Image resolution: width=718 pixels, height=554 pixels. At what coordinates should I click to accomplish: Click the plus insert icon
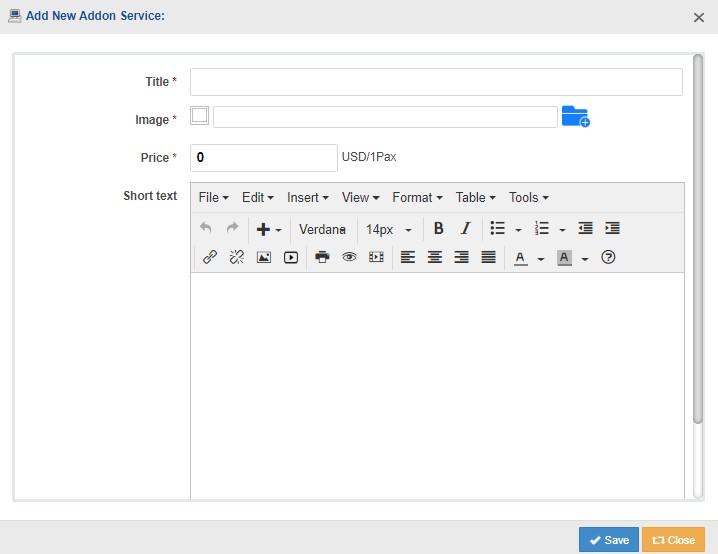[263, 229]
